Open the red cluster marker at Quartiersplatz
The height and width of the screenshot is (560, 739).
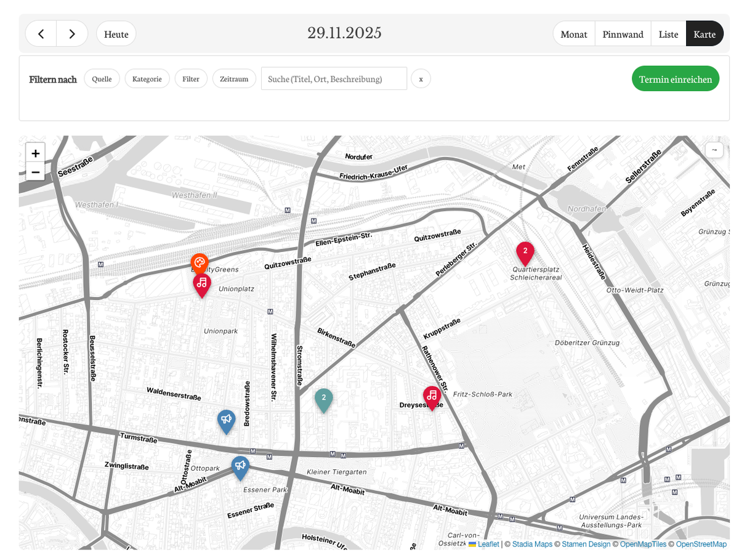(x=525, y=251)
